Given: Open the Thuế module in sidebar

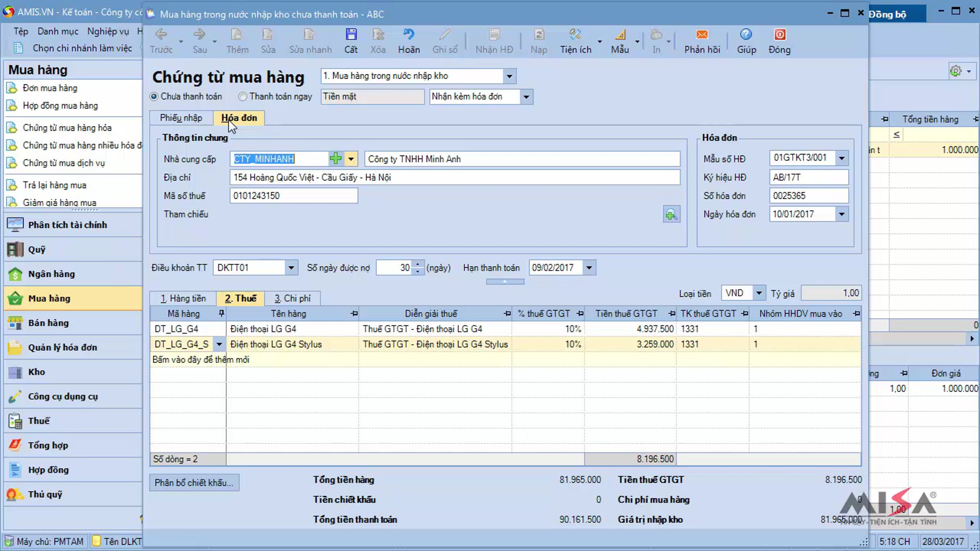Looking at the screenshot, I should coord(73,421).
